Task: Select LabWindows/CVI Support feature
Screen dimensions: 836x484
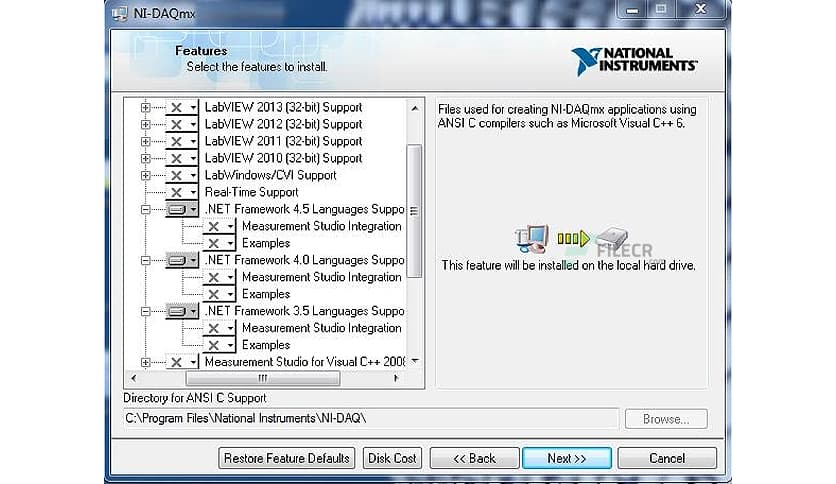Action: click(x=270, y=175)
